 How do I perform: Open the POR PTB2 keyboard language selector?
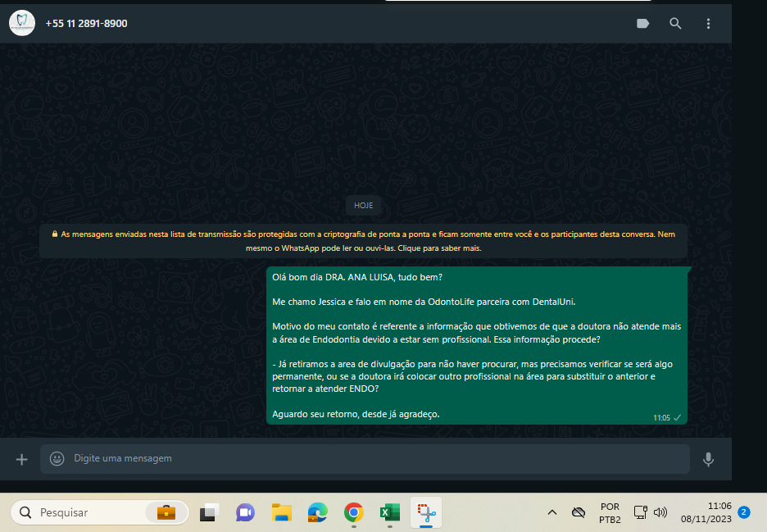click(x=610, y=512)
